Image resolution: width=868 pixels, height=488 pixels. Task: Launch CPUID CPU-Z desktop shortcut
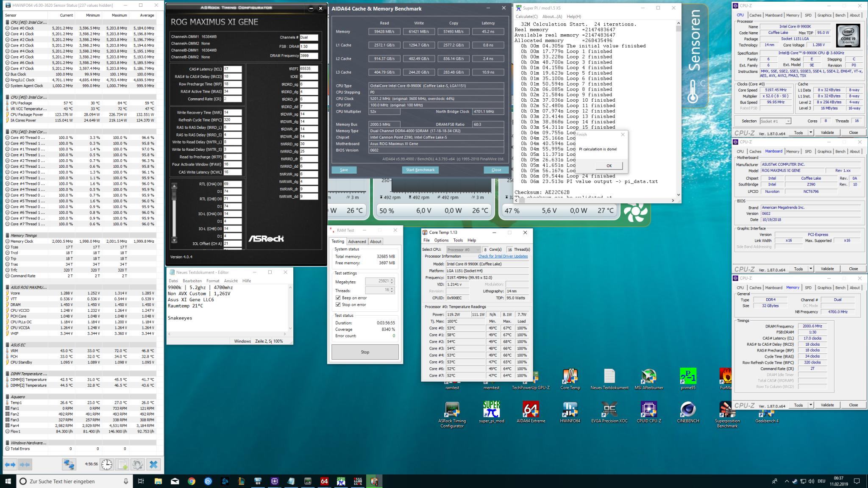click(x=648, y=412)
